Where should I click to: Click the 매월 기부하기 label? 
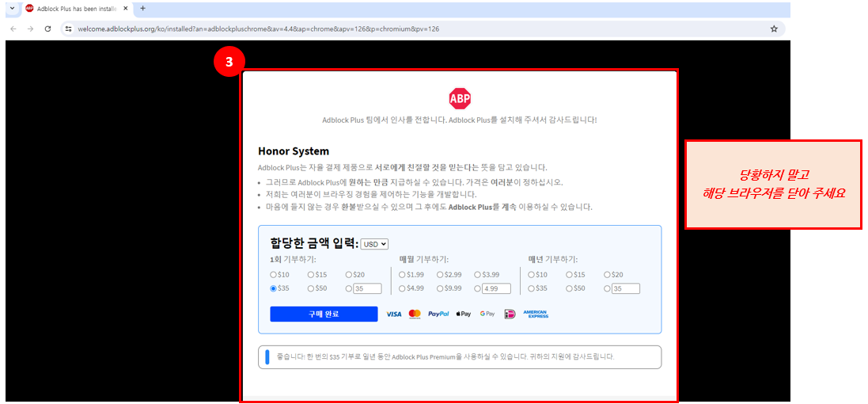pos(423,259)
